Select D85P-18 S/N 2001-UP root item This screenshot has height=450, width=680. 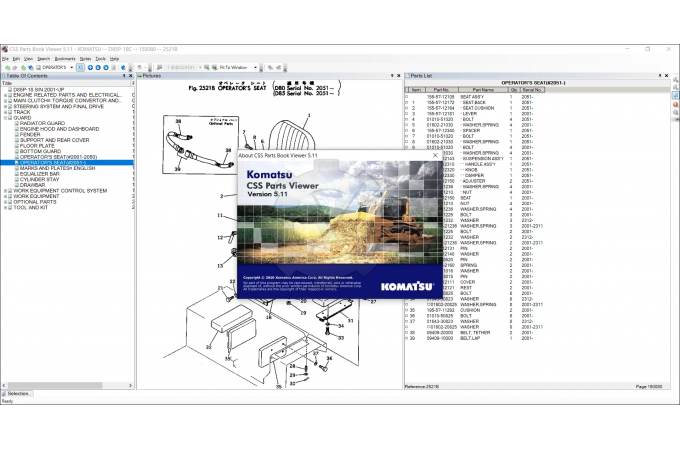39,89
